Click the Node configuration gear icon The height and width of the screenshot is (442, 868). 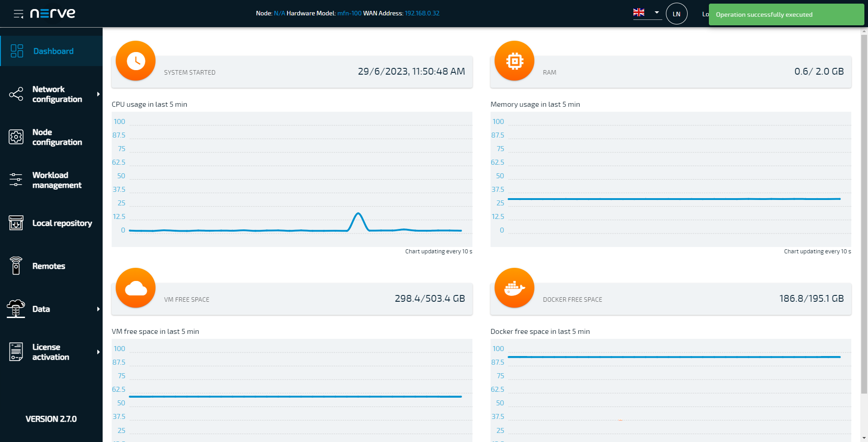click(16, 137)
